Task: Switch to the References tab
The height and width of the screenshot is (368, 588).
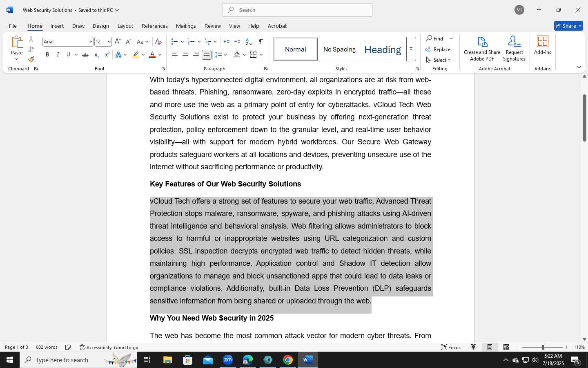Action: pos(155,26)
